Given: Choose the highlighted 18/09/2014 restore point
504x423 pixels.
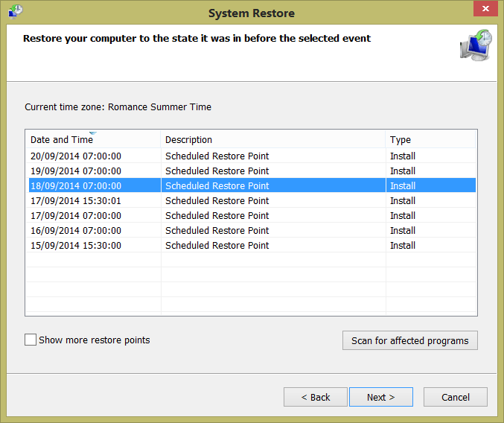Looking at the screenshot, I should tap(76, 186).
